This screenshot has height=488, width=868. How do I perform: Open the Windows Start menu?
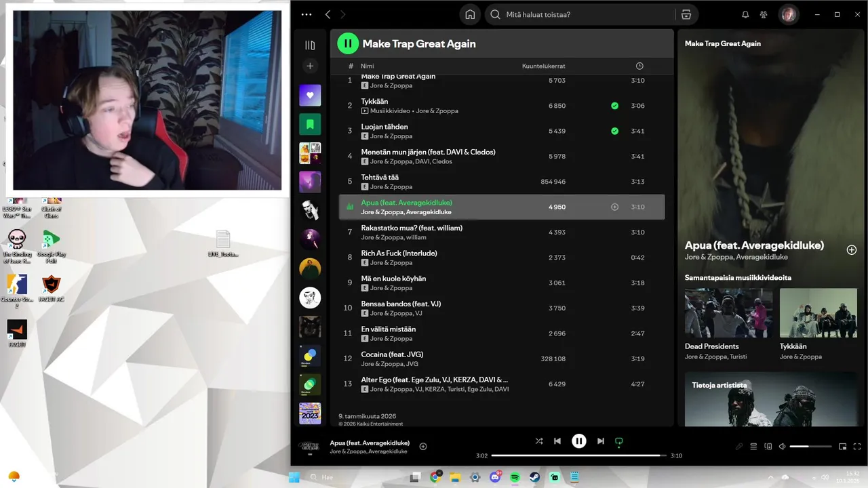click(294, 477)
